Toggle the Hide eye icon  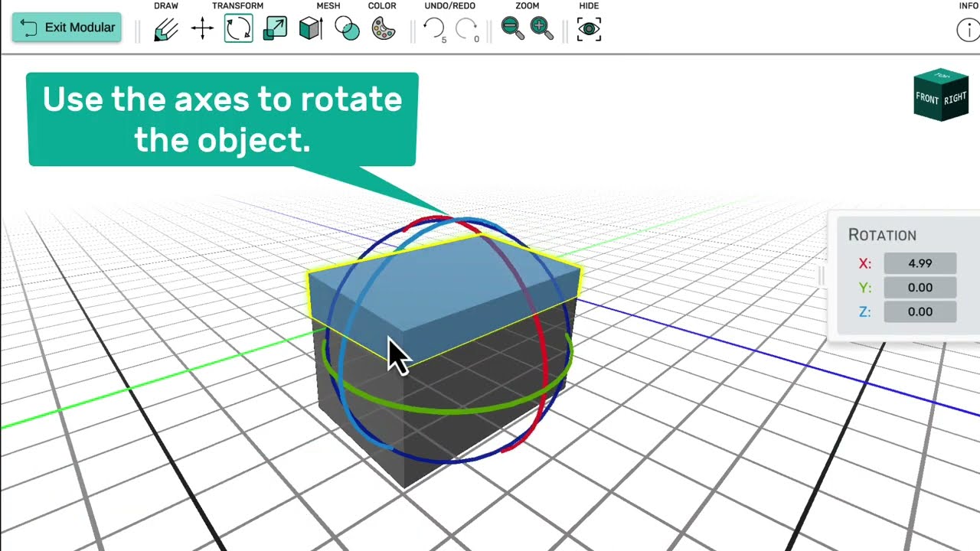[x=589, y=29]
